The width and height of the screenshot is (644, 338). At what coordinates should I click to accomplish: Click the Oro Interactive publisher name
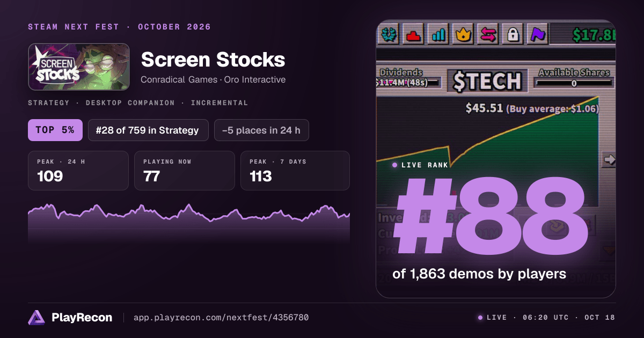pos(254,79)
